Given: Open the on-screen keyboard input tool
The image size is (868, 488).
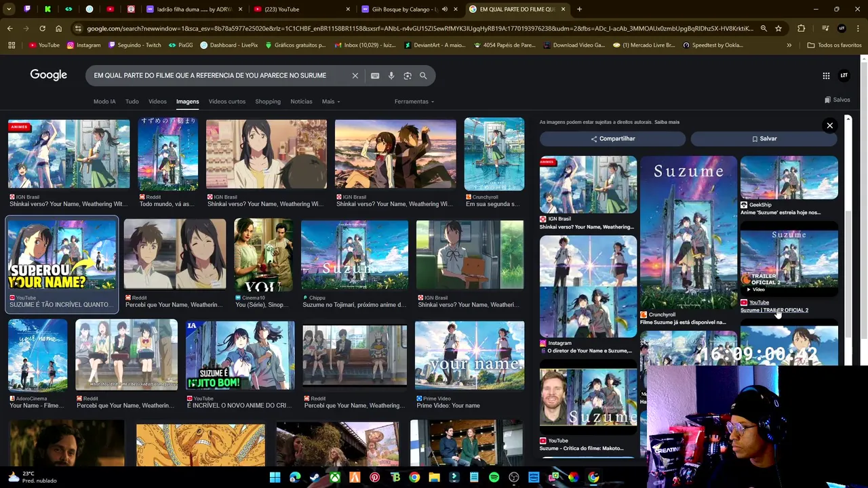Looking at the screenshot, I should (x=375, y=76).
